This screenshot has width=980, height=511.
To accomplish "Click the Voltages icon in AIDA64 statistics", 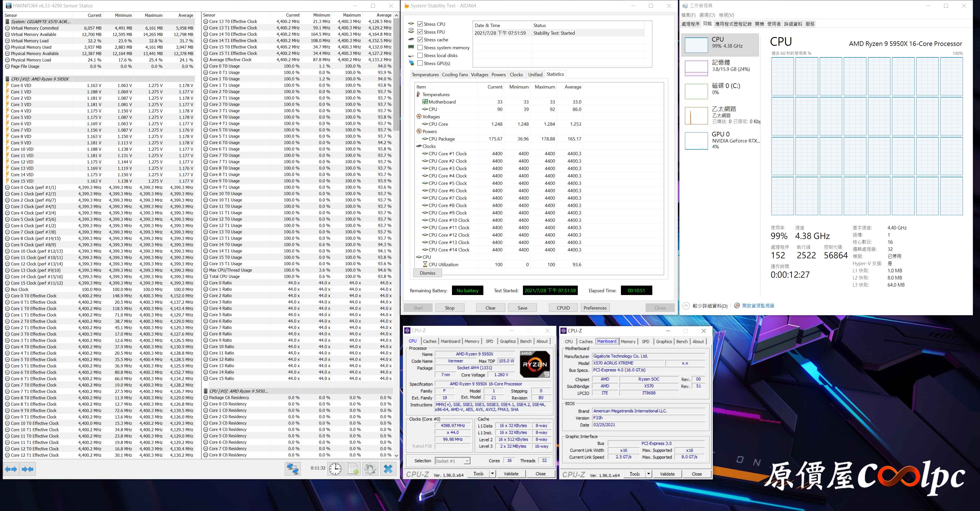I will tap(419, 116).
